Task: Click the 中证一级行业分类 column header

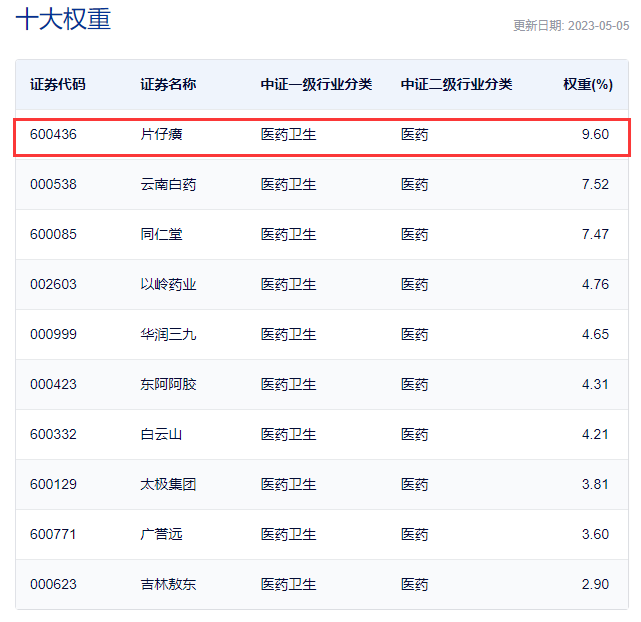Action: click(316, 85)
